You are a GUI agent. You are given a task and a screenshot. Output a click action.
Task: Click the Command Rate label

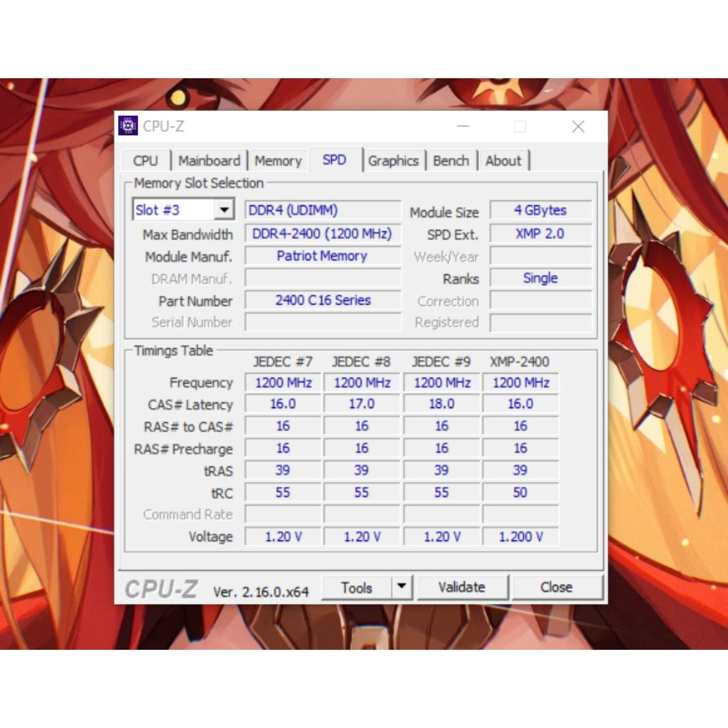click(x=188, y=515)
